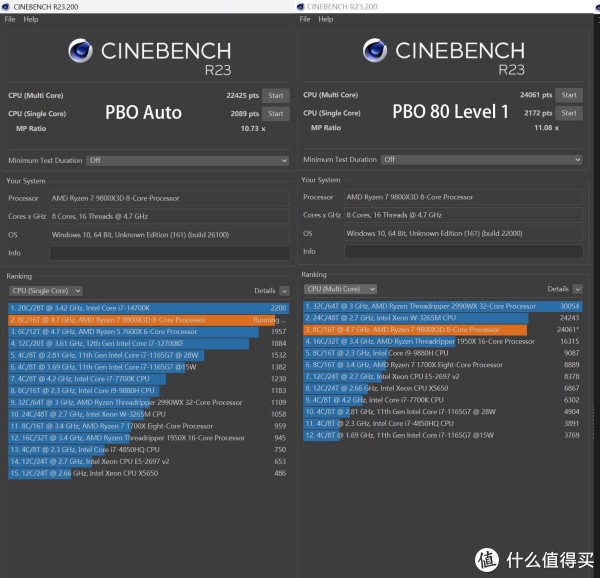
Task: Select Core i9-9880H row scoring 9087
Action: (x=443, y=353)
